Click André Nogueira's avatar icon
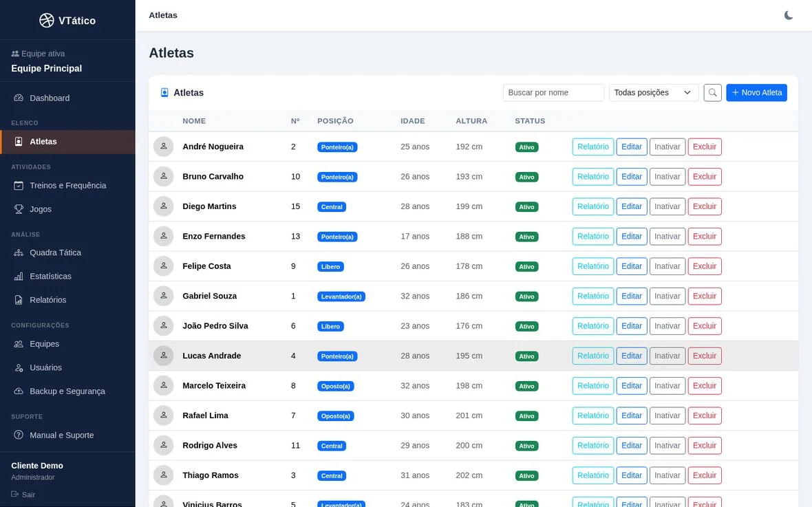 (164, 147)
